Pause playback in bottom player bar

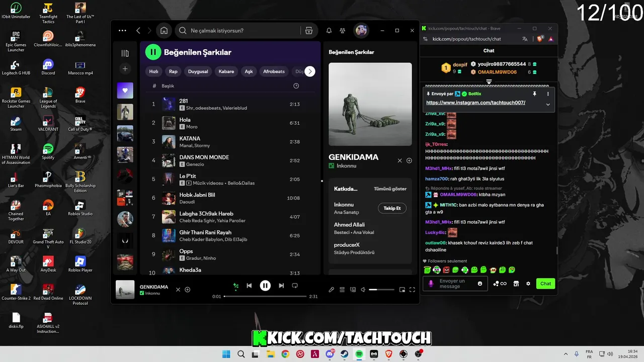(265, 286)
